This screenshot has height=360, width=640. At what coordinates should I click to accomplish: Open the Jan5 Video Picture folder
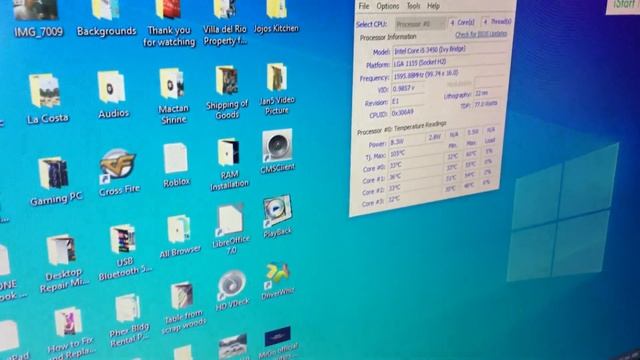277,89
